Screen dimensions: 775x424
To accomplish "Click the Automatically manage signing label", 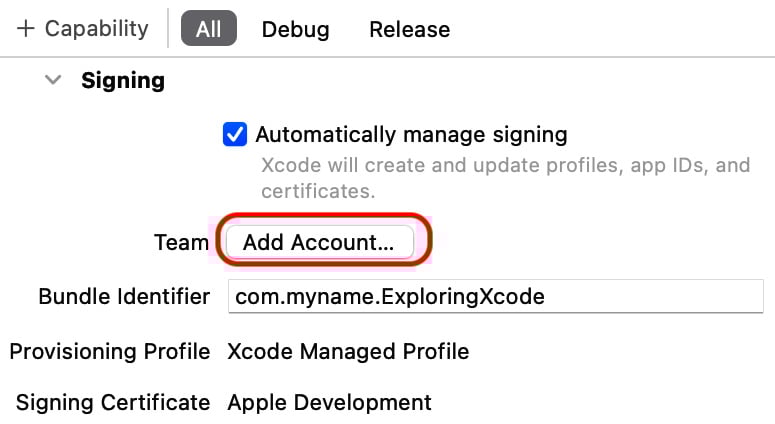I will (x=411, y=134).
